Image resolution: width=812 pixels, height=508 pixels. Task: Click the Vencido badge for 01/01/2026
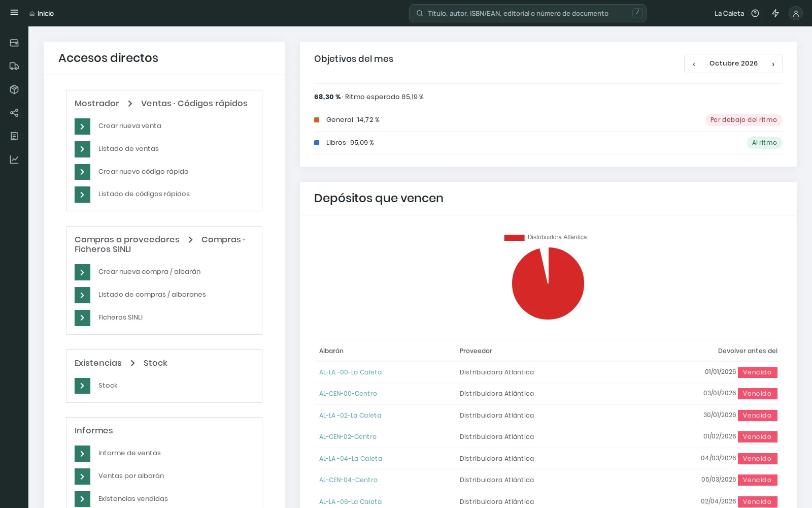click(x=757, y=372)
